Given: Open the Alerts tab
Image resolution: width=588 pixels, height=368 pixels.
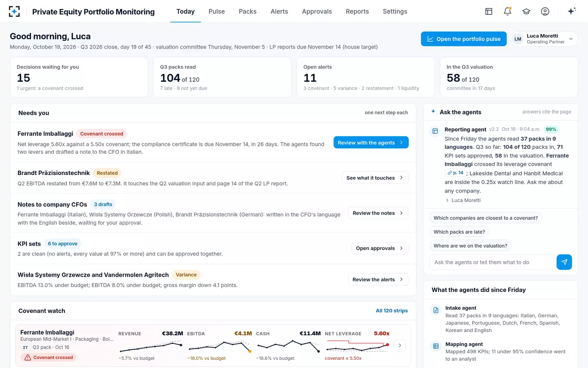Looking at the screenshot, I should click(279, 11).
